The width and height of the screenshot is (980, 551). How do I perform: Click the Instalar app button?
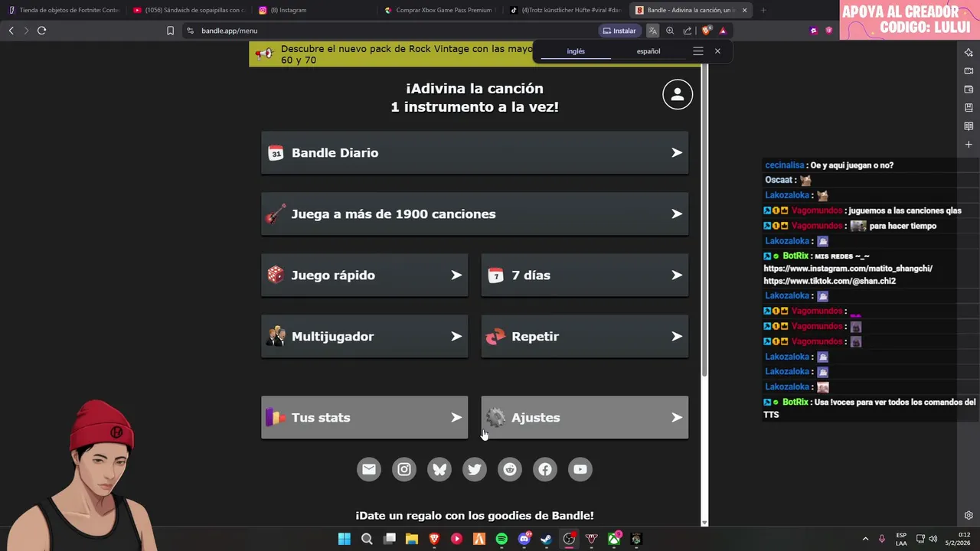(619, 31)
